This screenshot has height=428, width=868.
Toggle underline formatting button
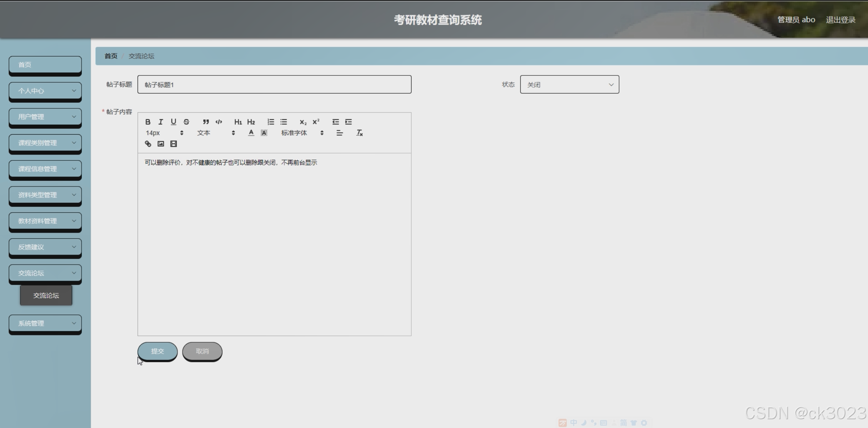173,122
